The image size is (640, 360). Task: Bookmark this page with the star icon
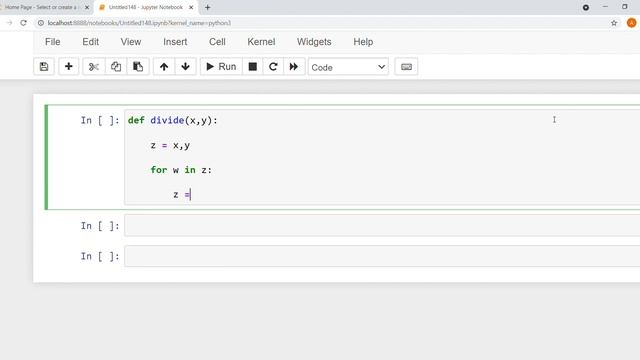tap(614, 23)
